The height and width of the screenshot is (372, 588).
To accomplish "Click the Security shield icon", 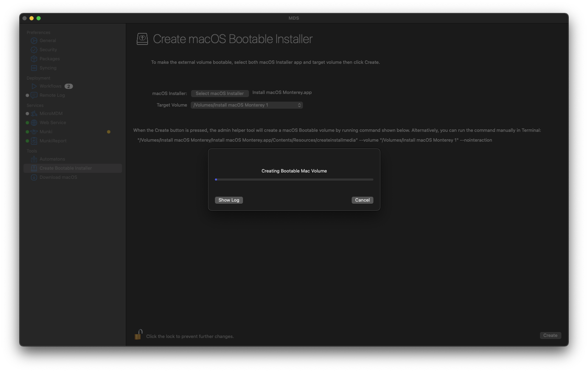I will click(34, 50).
